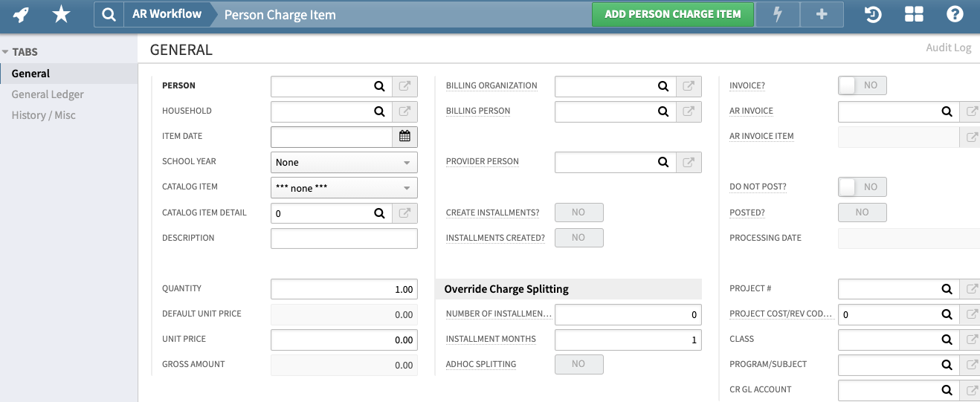Click the rocket launch icon

point(21,14)
